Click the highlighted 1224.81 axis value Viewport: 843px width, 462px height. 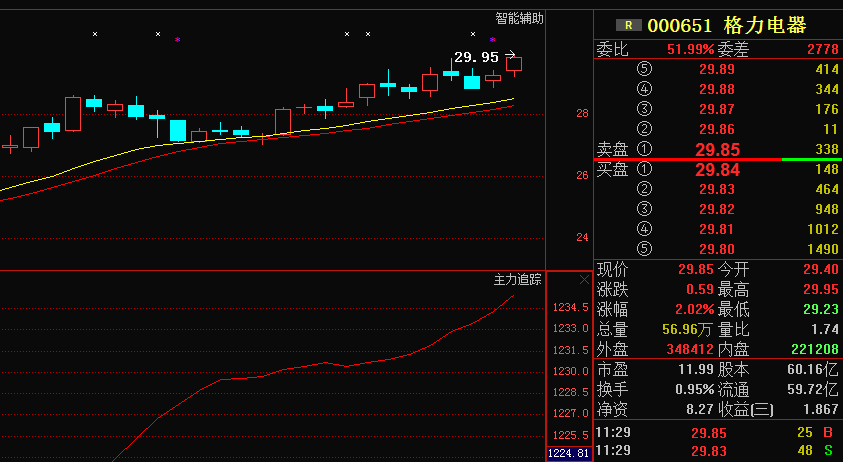(x=568, y=453)
